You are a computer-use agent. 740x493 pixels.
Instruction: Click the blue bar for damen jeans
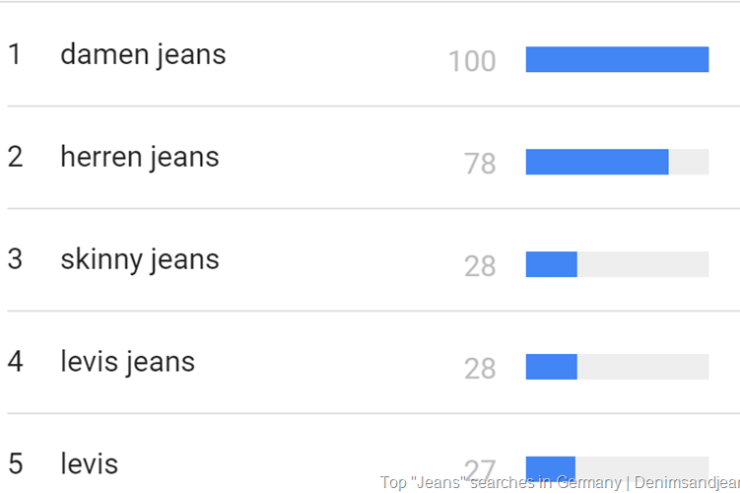(617, 60)
